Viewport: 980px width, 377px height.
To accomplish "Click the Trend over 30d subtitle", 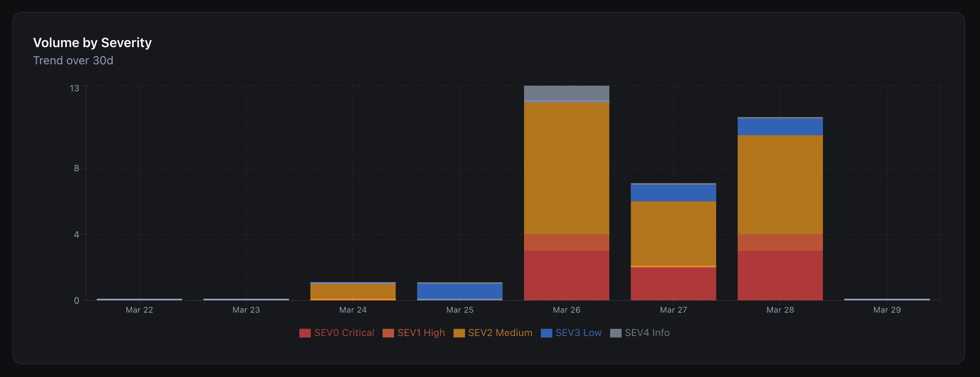I will pyautogui.click(x=73, y=61).
